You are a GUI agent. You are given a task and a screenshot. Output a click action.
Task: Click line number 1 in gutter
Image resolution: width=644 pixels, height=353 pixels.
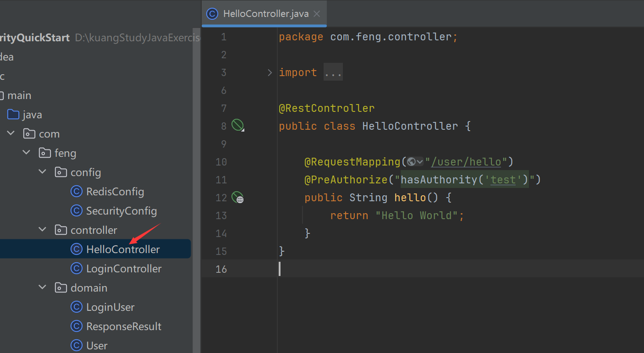(224, 37)
